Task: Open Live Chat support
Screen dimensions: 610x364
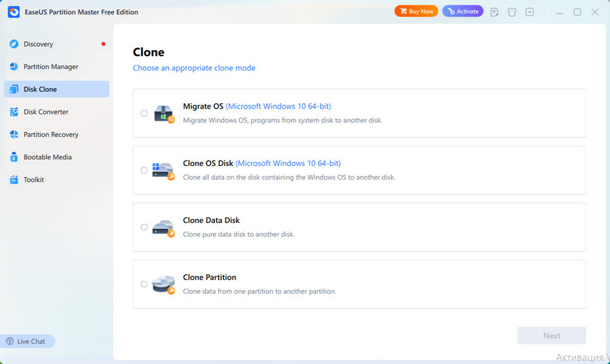Action: (28, 341)
